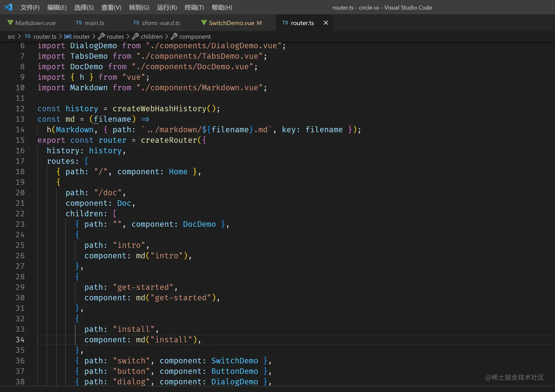Viewport: 555px width, 392px height.
Task: Open the 选择(S) menu
Action: tap(84, 7)
